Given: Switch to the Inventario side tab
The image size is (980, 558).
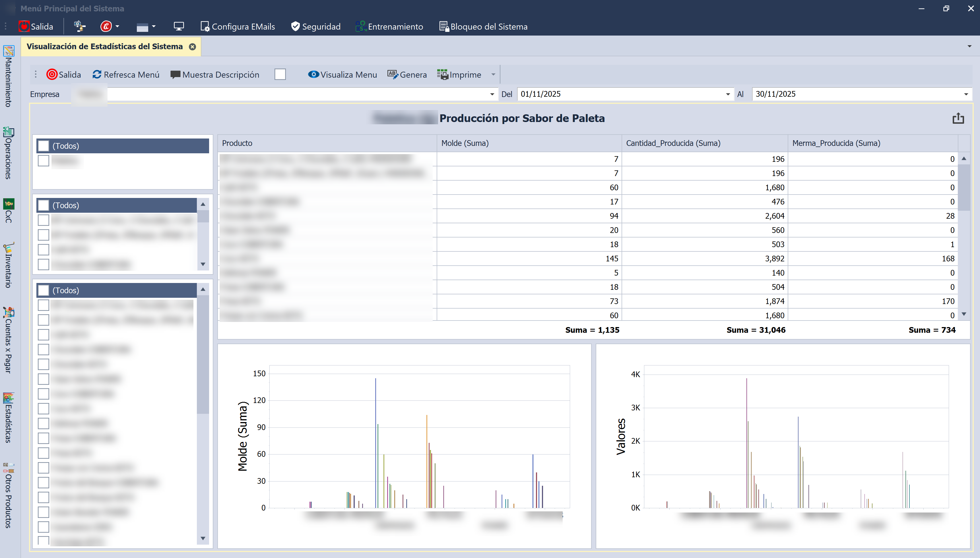Looking at the screenshot, I should click(x=9, y=265).
